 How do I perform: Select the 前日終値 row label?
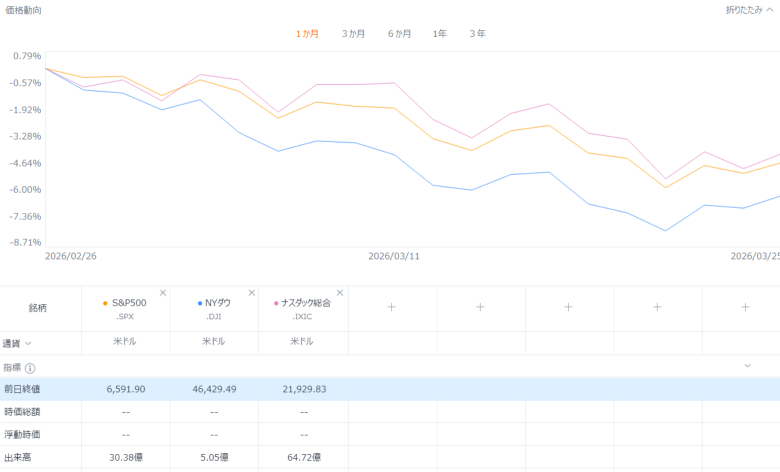22,389
